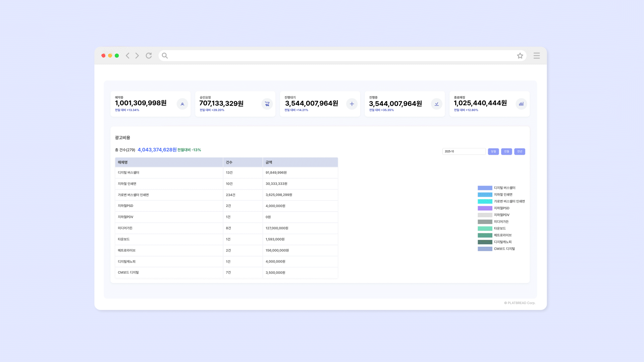The image size is (644, 362).
Task: Click the browser address search bar
Action: tap(339, 56)
